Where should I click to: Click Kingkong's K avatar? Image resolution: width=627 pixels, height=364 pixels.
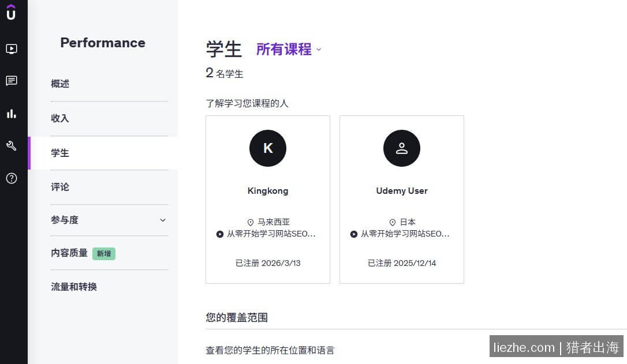point(268,148)
